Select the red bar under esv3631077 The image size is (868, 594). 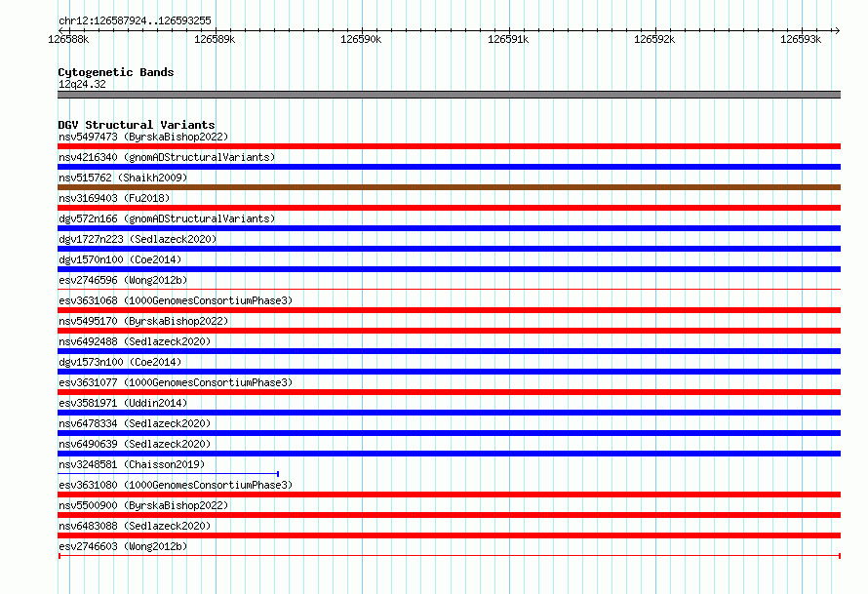449,392
